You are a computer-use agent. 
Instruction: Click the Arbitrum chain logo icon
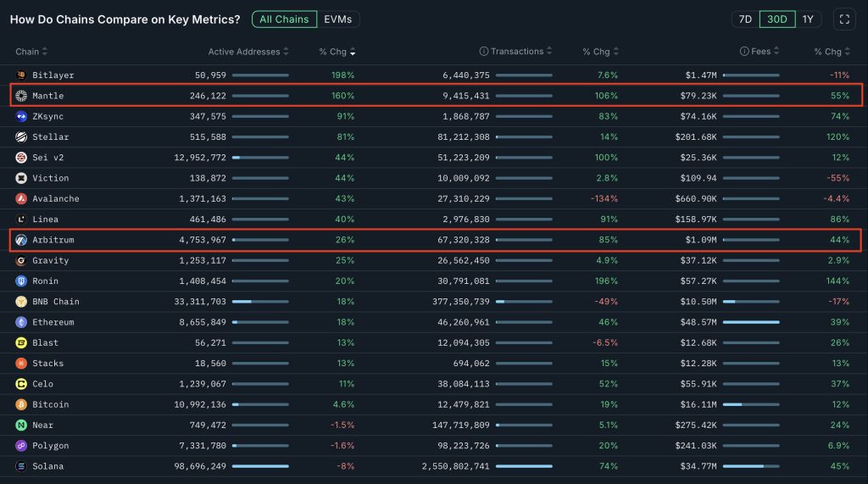21,240
